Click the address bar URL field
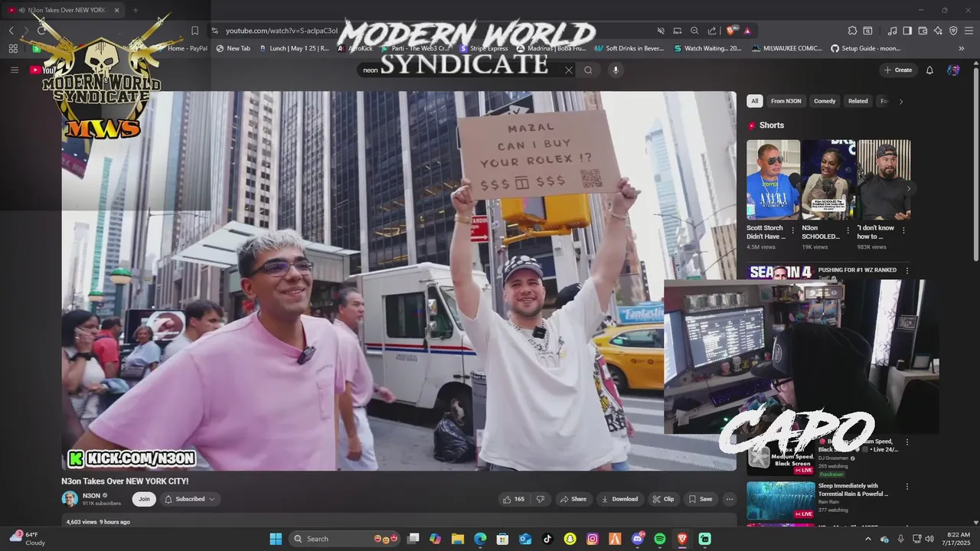 pyautogui.click(x=436, y=31)
